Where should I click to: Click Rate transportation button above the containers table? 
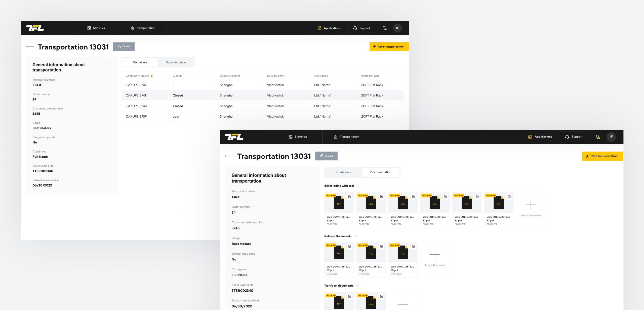[x=389, y=47]
